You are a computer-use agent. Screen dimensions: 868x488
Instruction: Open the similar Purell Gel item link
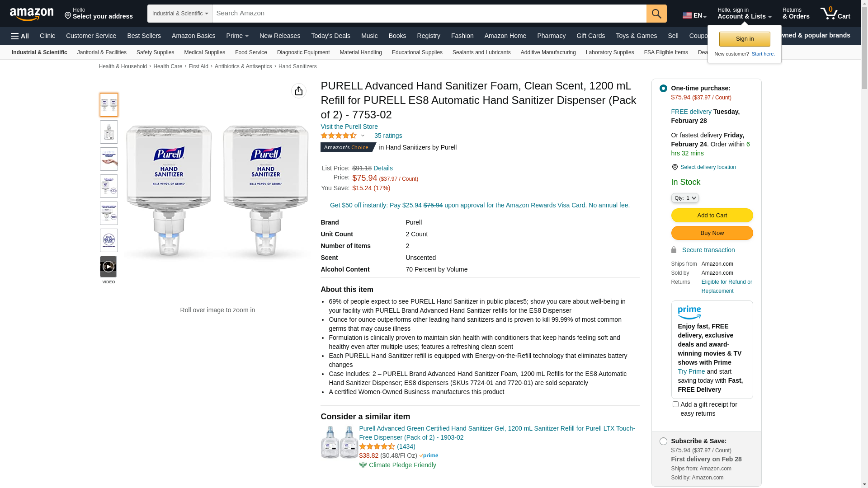pos(497,433)
